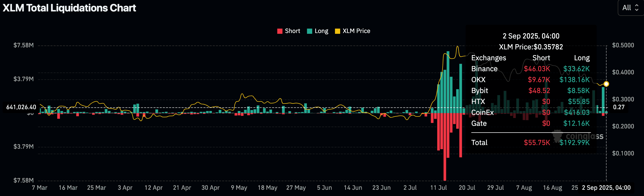Click the Binance row label

click(484, 69)
